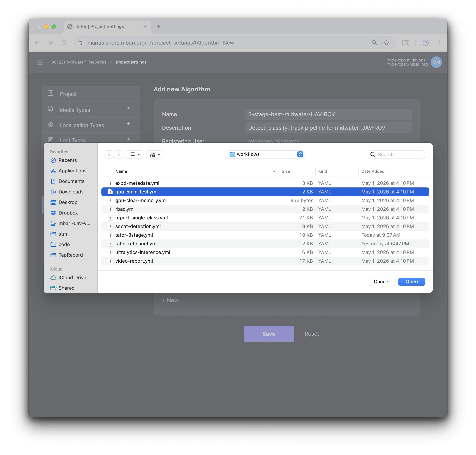Click the Recents clock icon in sidebar

[x=53, y=160]
